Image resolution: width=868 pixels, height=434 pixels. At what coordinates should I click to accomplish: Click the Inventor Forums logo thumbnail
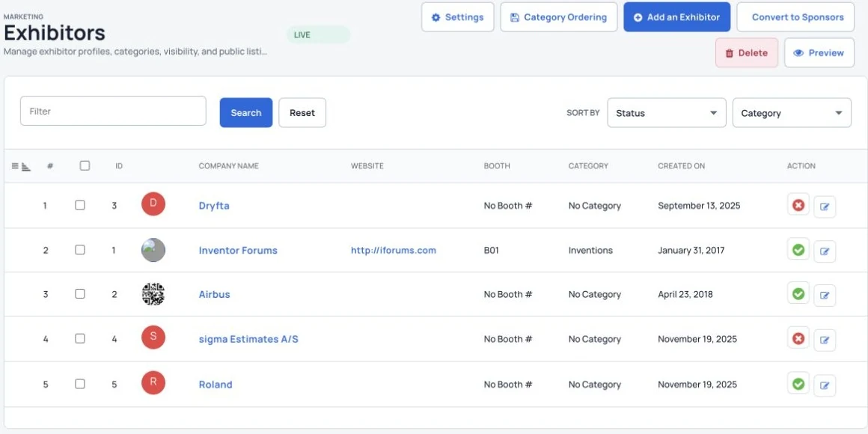153,250
